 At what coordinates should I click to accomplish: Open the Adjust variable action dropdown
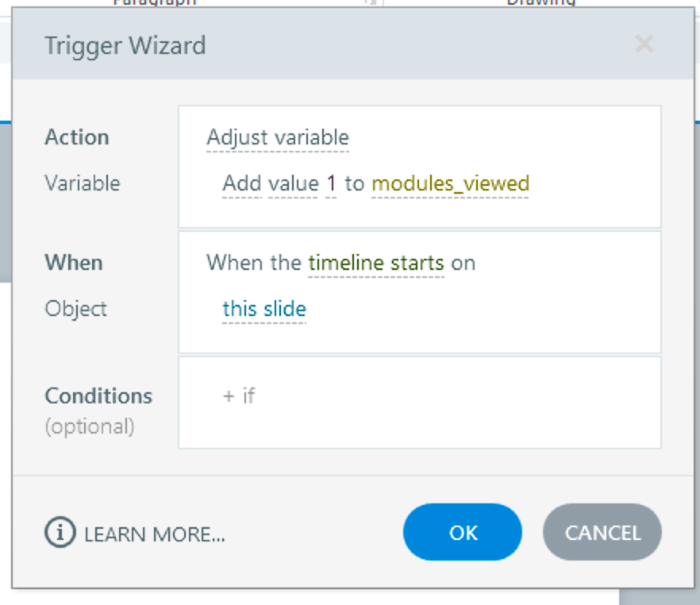click(x=277, y=137)
